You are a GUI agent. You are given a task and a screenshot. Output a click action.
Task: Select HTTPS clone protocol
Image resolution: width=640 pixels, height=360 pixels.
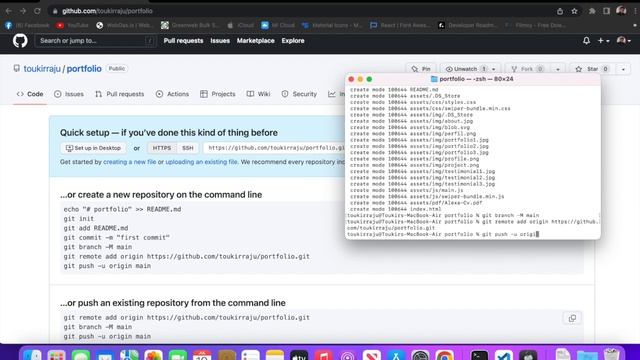tap(162, 148)
